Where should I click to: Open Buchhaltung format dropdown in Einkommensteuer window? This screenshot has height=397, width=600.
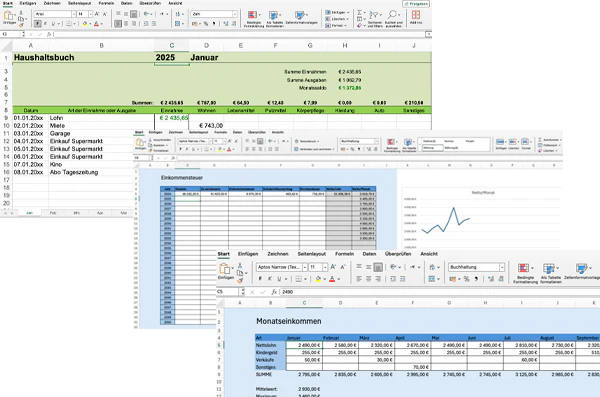(x=377, y=141)
